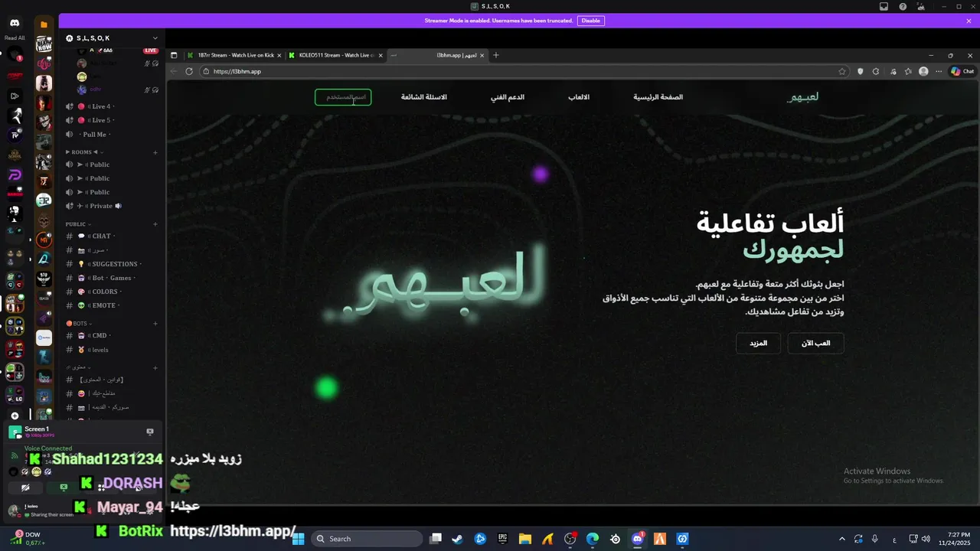Screen dimensions: 980x551
Task: Click the اسم المستخدم username field
Action: (343, 97)
